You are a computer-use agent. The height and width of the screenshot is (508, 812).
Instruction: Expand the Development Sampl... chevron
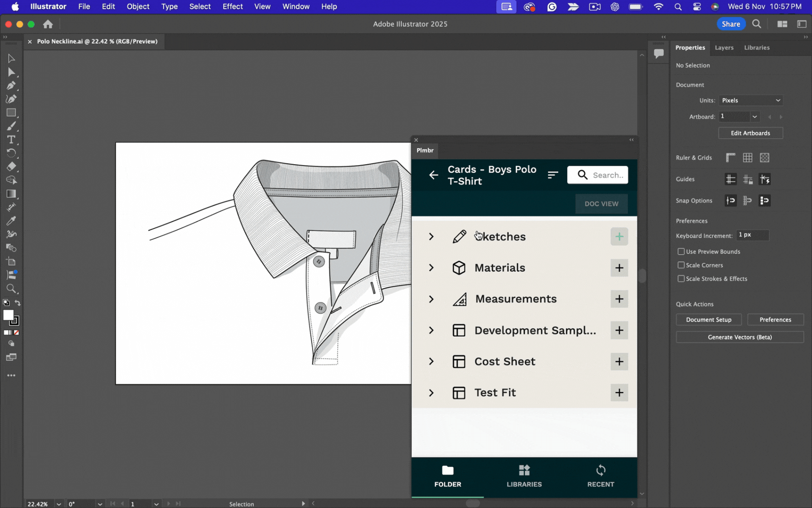(x=431, y=330)
